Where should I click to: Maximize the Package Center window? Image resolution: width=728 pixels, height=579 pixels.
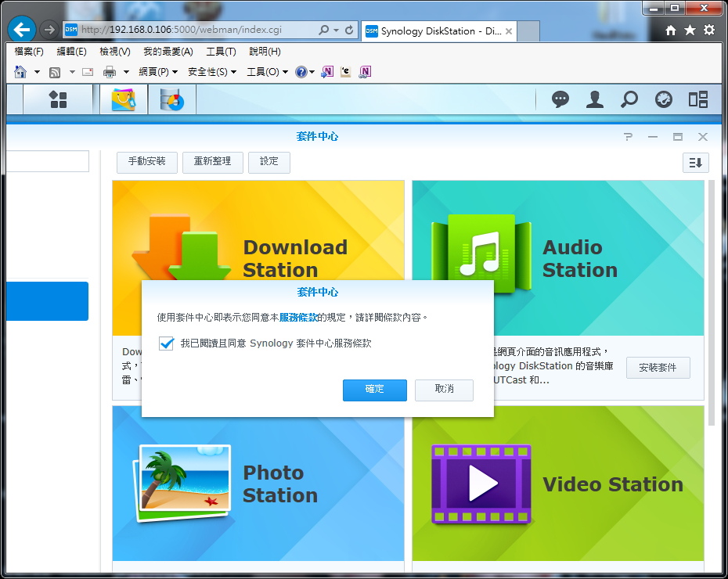click(678, 137)
